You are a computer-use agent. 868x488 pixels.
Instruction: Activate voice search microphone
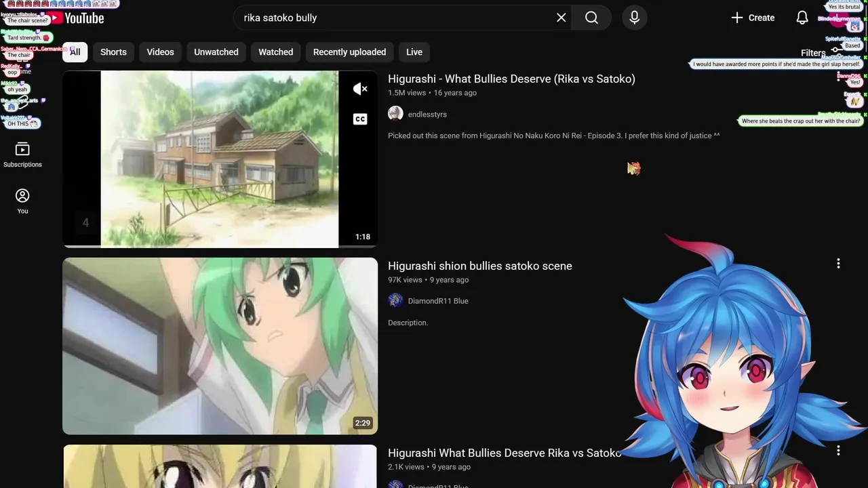tap(634, 18)
